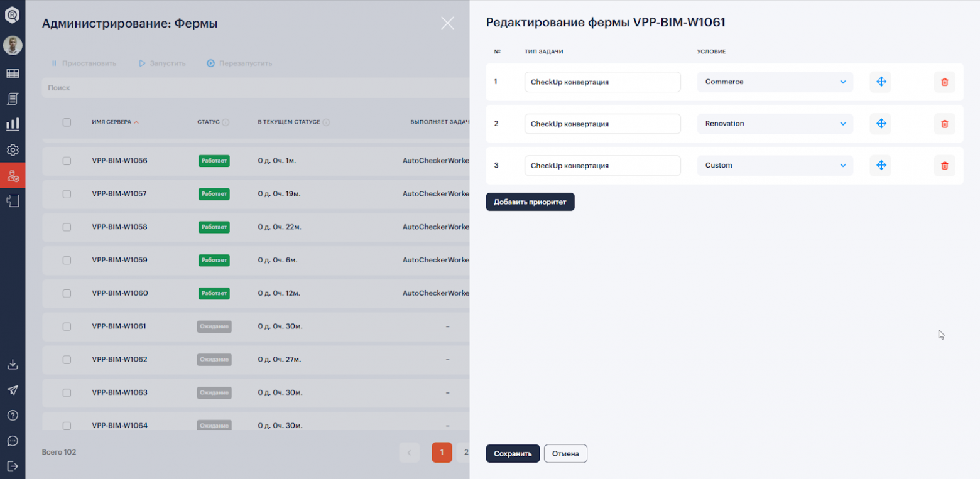Open the help question mark icon

click(13, 416)
